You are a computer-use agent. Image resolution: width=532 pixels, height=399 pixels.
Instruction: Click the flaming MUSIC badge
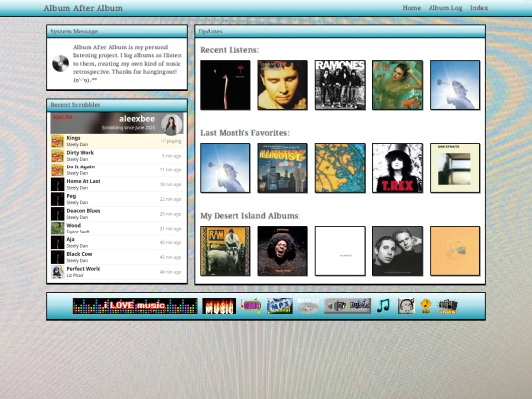point(219,306)
